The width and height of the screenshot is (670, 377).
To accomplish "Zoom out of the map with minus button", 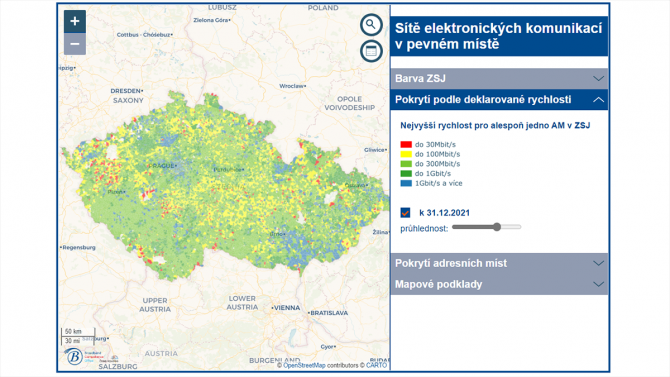I will point(75,44).
